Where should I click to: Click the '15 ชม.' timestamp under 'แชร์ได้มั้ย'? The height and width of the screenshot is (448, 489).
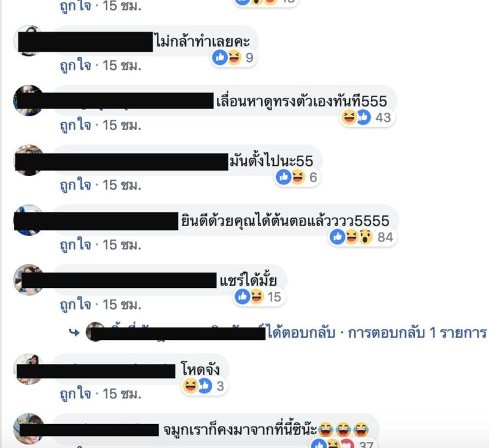click(x=122, y=305)
